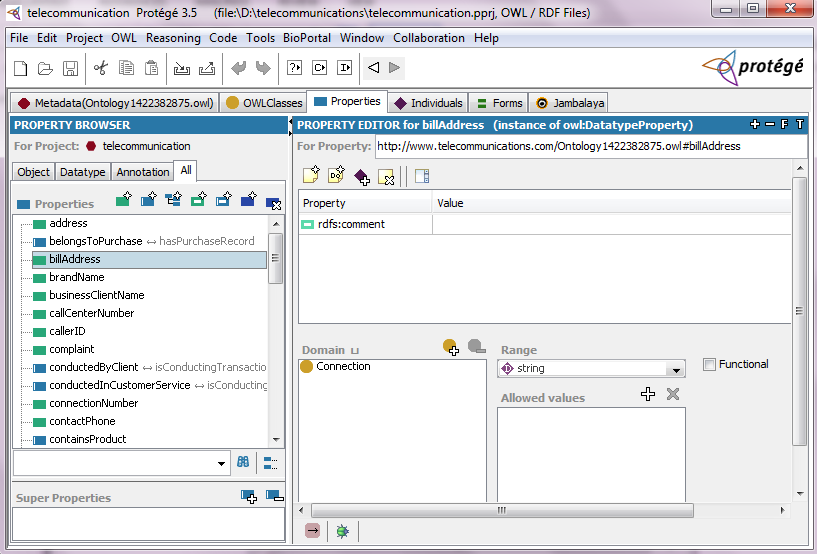
Task: Create a new object property (blue icon)
Action: click(148, 200)
